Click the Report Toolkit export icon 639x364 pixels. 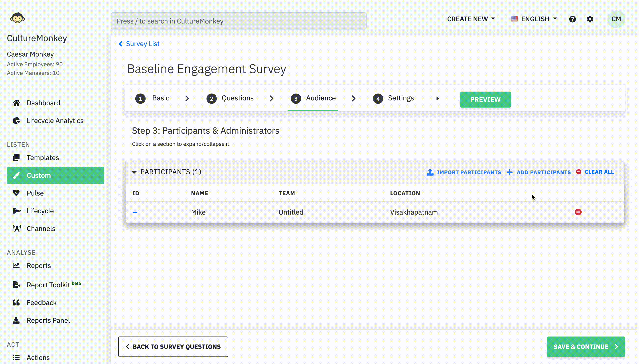tap(16, 285)
